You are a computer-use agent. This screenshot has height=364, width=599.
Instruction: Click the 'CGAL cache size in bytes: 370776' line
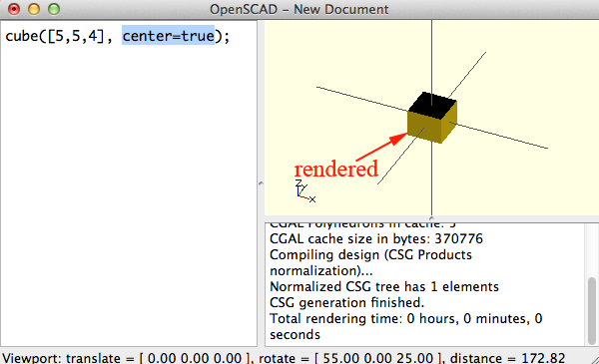[x=376, y=239]
